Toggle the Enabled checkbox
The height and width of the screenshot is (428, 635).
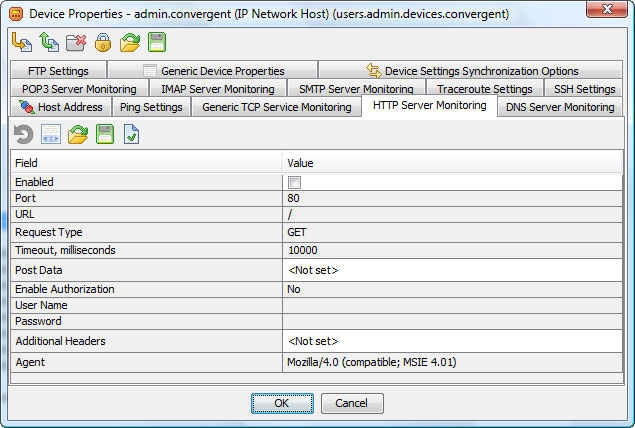point(294,183)
